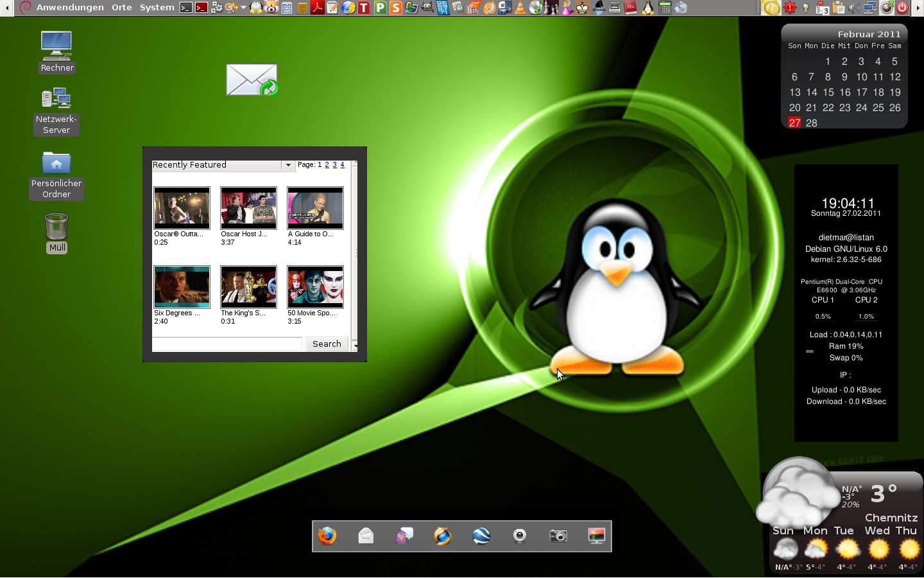Click the red power shutdown icon
Image resolution: width=924 pixels, height=578 pixels.
(x=902, y=8)
